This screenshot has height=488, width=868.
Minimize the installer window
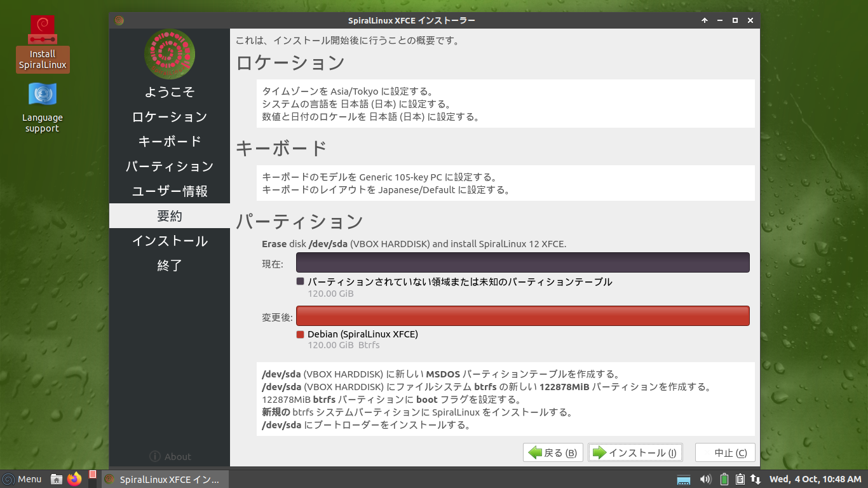click(720, 20)
